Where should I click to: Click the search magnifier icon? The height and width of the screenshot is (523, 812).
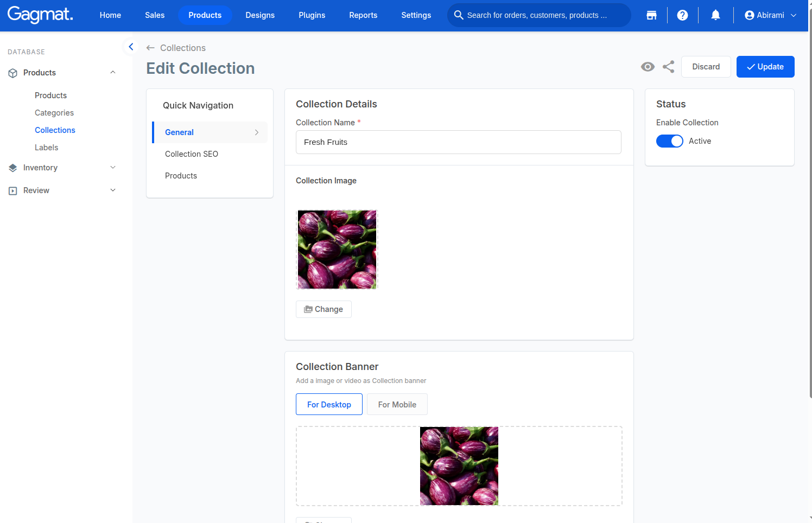[459, 15]
